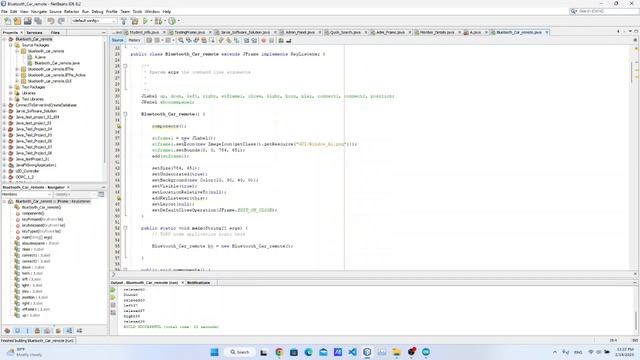Click the Navigator Sort by Source icon
This screenshot has height=360, width=640.
79,331
